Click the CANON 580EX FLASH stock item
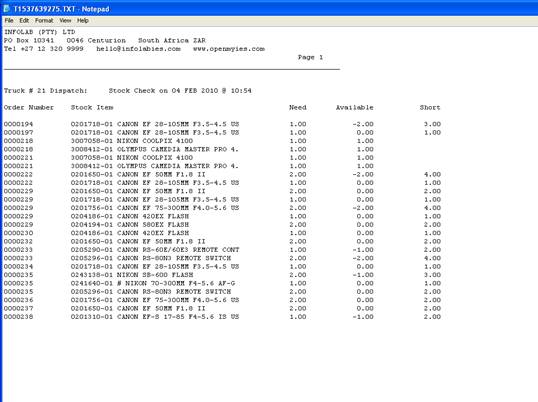The width and height of the screenshot is (538, 402). (130, 225)
